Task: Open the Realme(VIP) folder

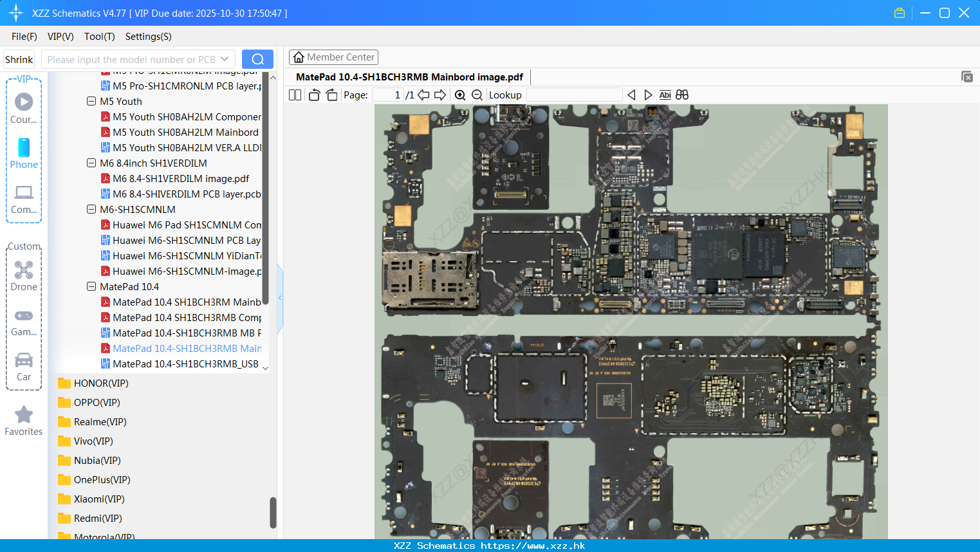Action: click(92, 422)
